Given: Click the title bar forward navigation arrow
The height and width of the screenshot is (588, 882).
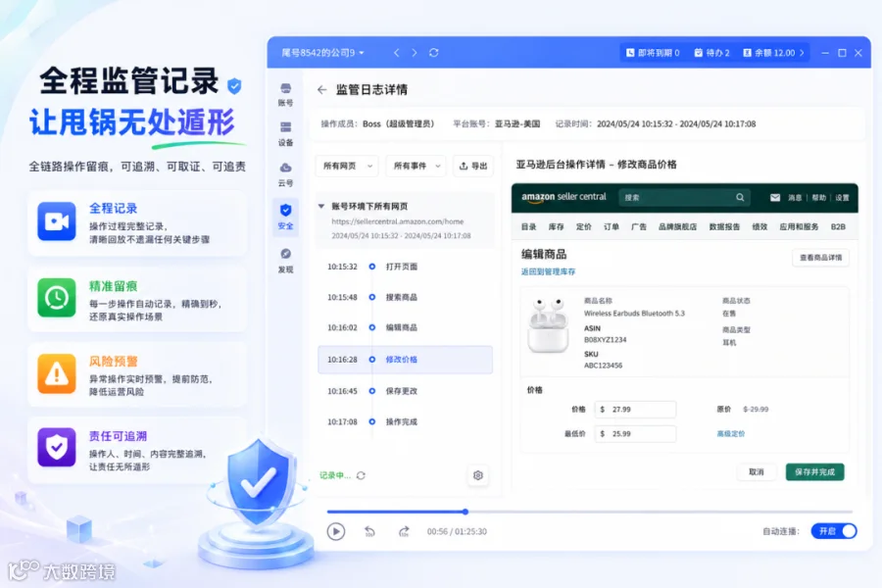Looking at the screenshot, I should click(415, 53).
